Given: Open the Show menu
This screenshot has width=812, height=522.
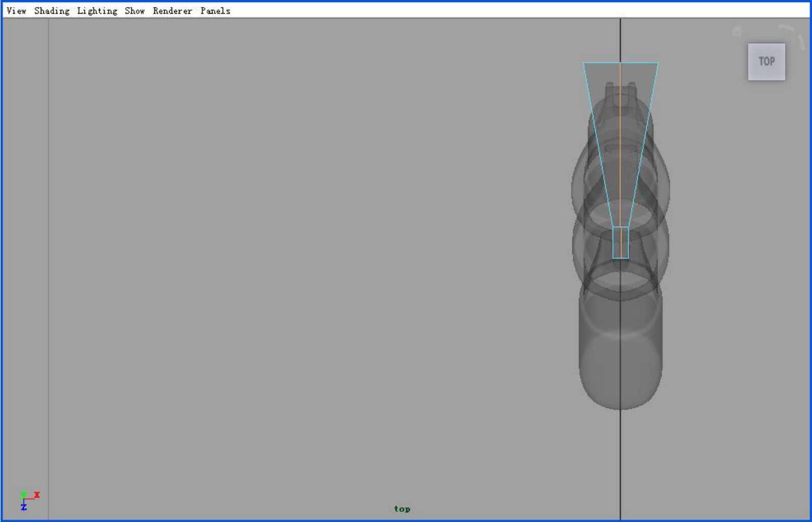Looking at the screenshot, I should 135,11.
